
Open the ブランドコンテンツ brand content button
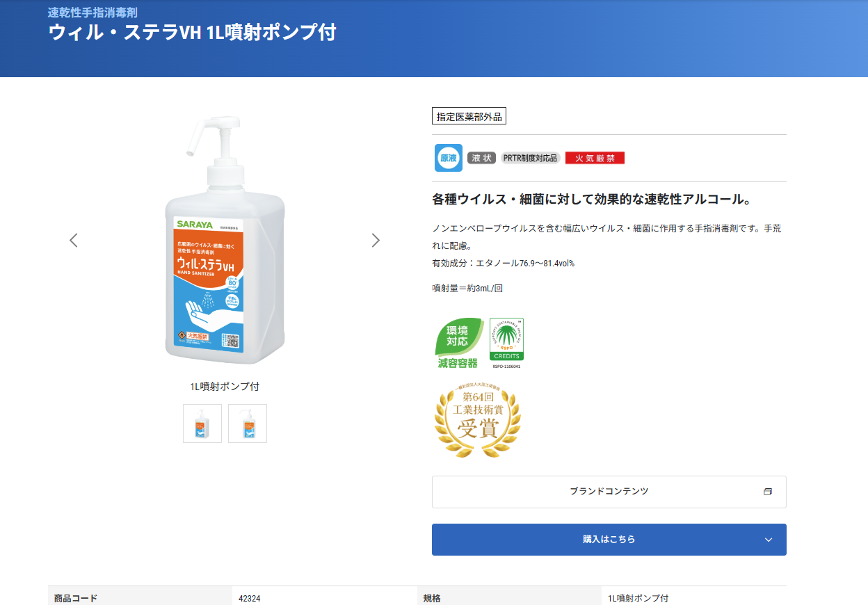[x=609, y=492]
